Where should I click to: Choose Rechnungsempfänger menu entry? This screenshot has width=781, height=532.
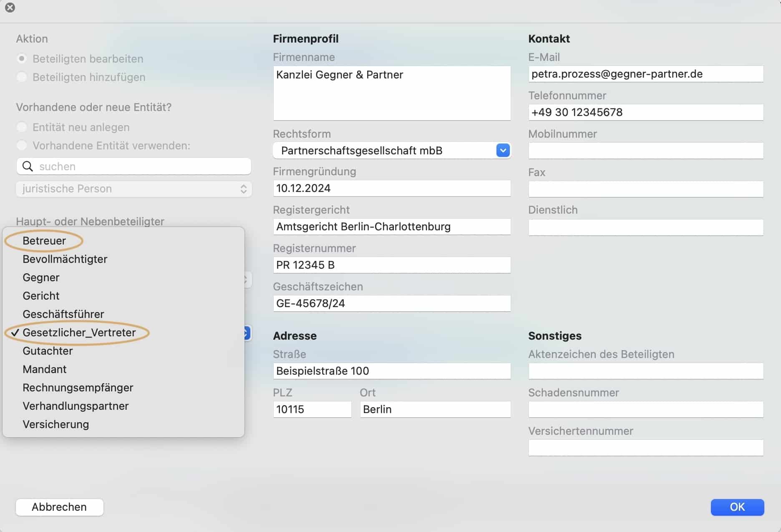(123, 388)
